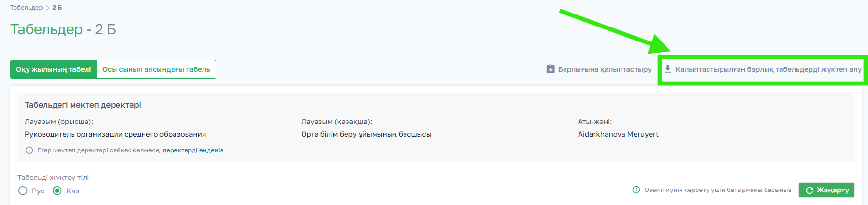Image resolution: width=868 pixels, height=205 pixels.
Task: Click the clipboard icon beside Барлығына қалыптастыру
Action: click(550, 69)
